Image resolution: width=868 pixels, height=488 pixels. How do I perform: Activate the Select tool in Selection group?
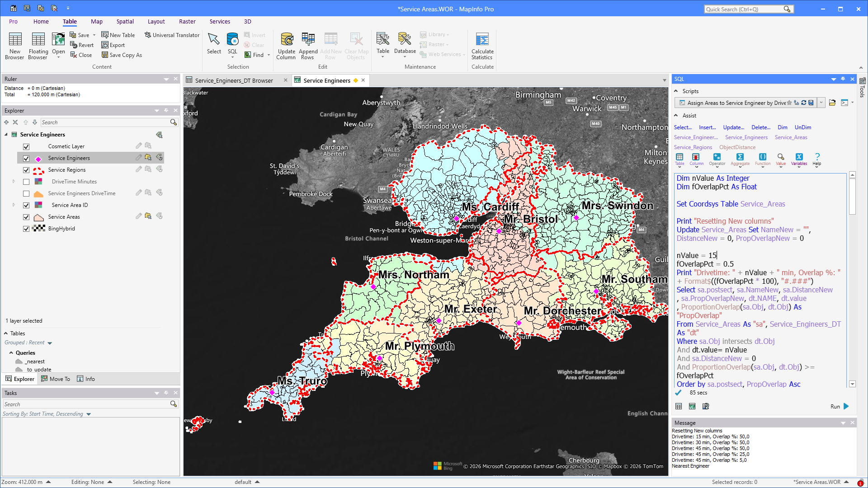(x=214, y=44)
